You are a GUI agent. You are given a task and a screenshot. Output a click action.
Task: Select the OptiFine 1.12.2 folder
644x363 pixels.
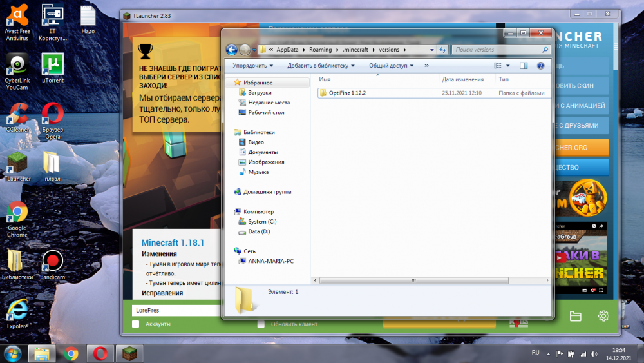click(x=347, y=93)
